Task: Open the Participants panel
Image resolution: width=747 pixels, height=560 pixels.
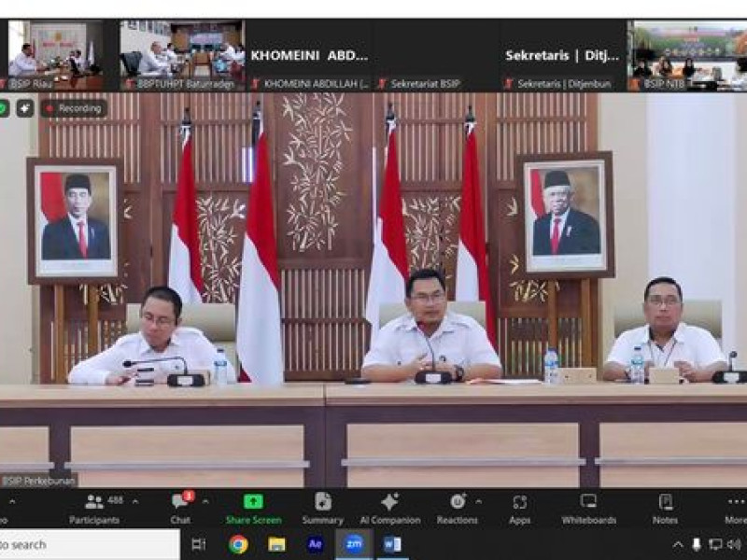Action: [94, 507]
